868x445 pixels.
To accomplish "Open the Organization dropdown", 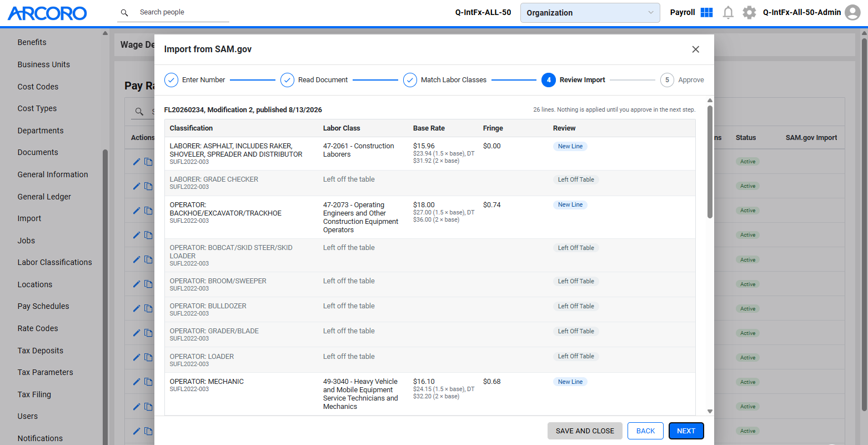I will [590, 13].
